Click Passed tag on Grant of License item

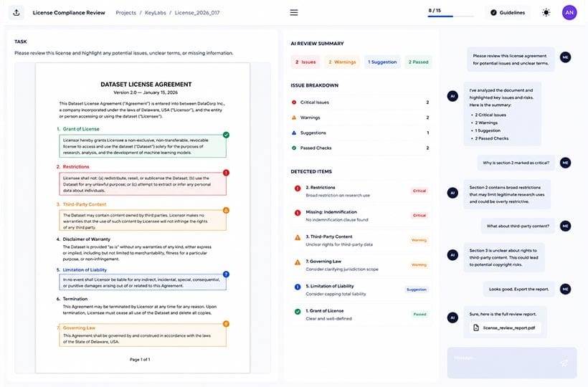pyautogui.click(x=419, y=315)
